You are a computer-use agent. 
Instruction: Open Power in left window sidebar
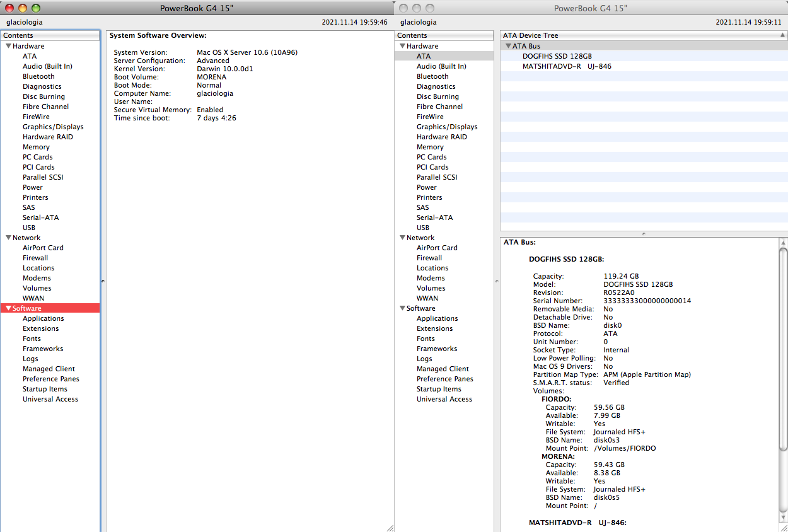click(x=33, y=187)
